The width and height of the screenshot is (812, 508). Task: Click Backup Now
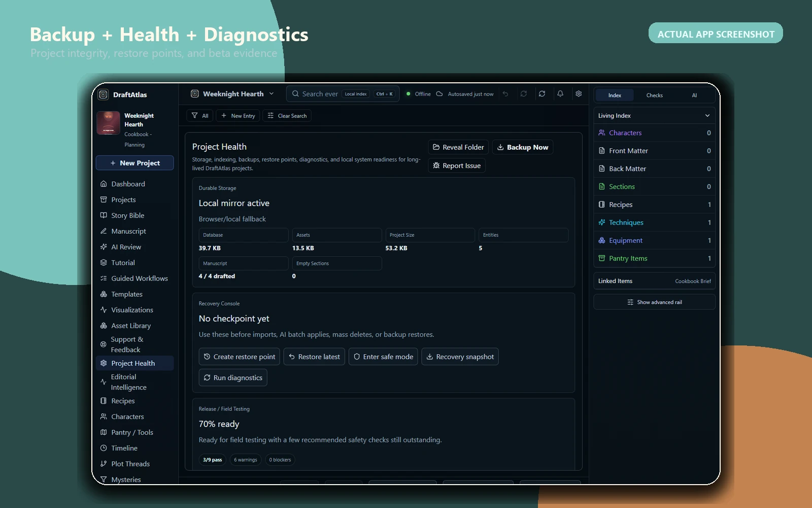tap(522, 147)
